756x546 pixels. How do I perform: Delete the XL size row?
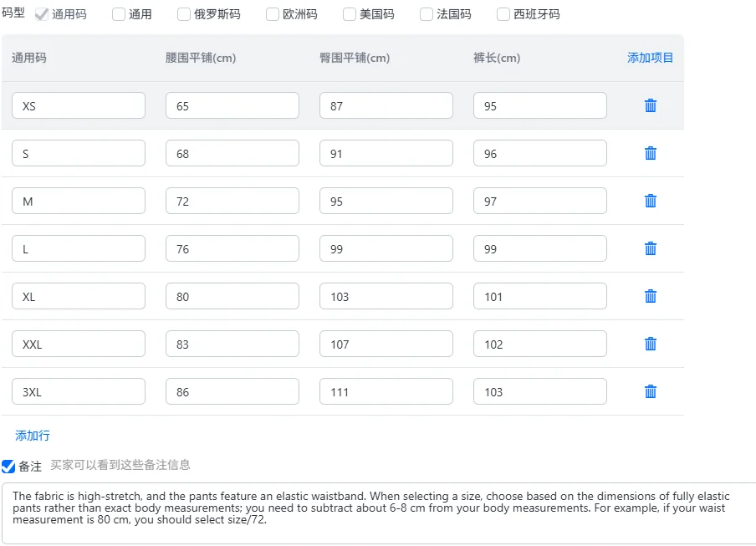[651, 296]
